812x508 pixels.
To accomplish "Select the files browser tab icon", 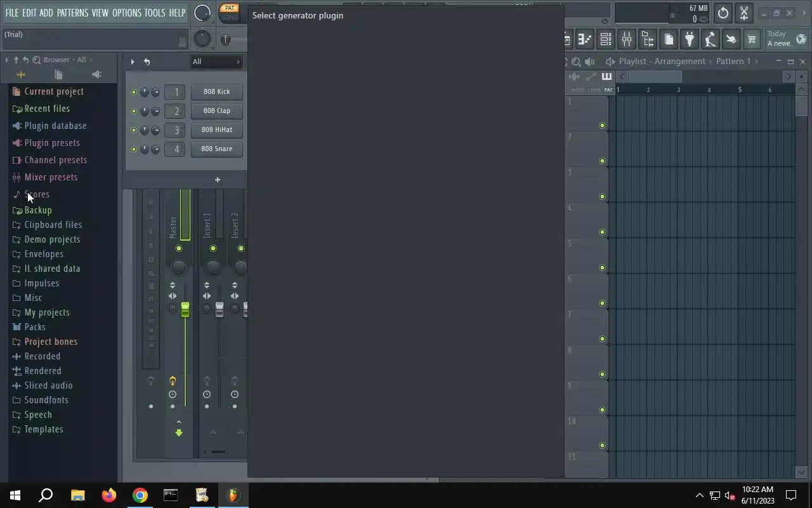I will (58, 75).
